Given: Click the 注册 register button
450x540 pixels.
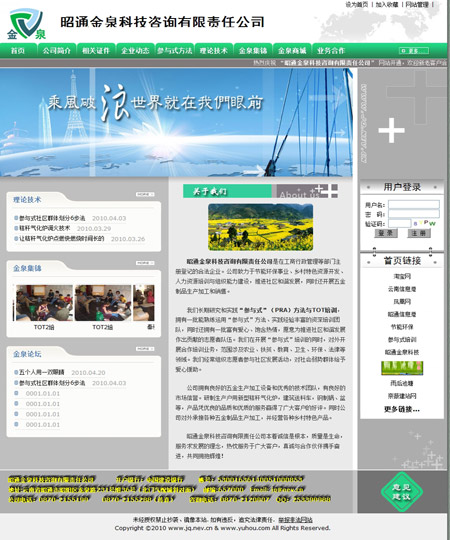Looking at the screenshot, I should pyautogui.click(x=419, y=233).
